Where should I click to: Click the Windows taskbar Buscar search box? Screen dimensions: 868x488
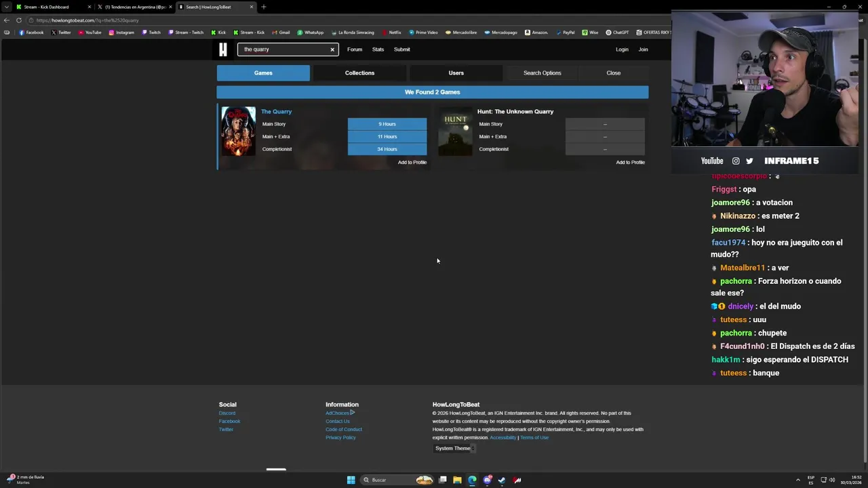[x=397, y=480]
